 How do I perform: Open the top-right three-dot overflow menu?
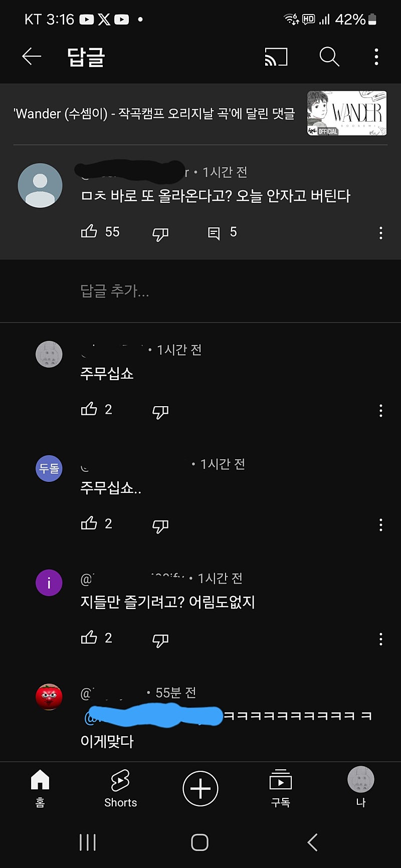tap(376, 57)
